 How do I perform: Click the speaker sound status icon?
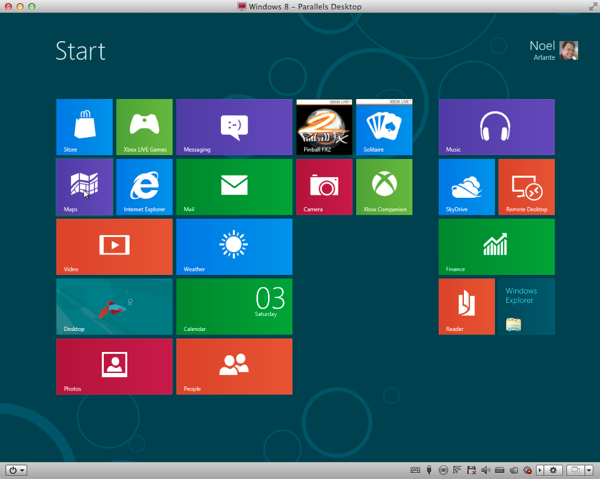[x=486, y=470]
